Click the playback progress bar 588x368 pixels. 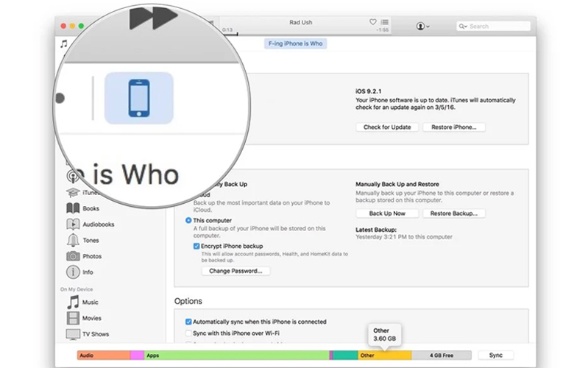[x=305, y=35]
